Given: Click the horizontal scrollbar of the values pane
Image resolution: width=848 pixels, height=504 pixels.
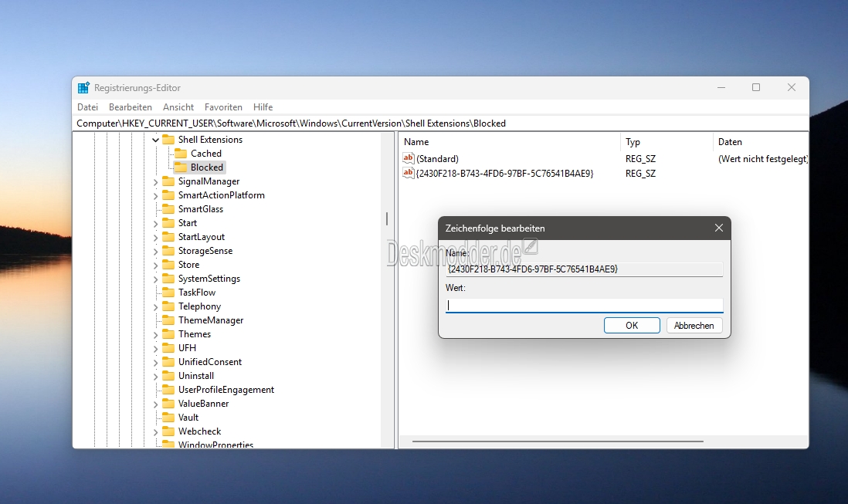Looking at the screenshot, I should pyautogui.click(x=558, y=441).
